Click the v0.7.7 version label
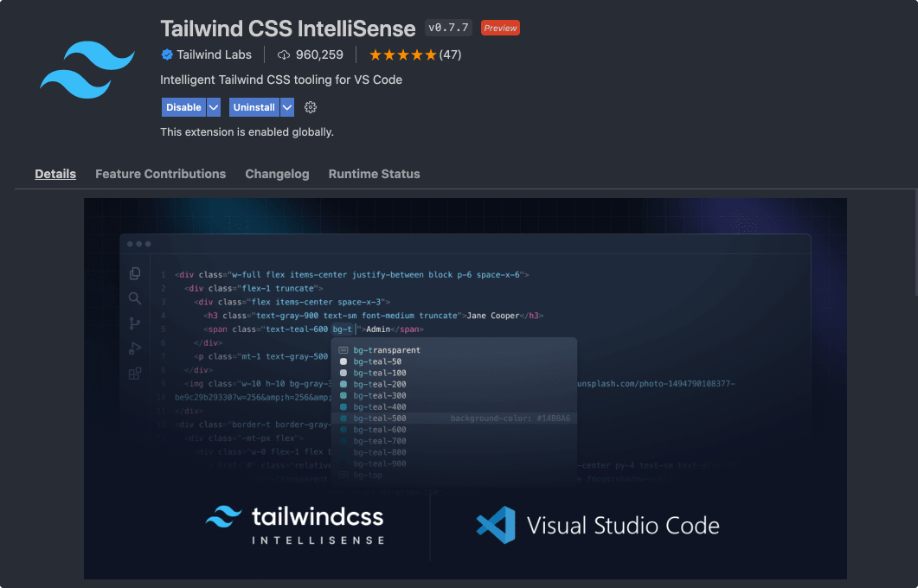Viewport: 918px width, 588px height. pos(448,28)
